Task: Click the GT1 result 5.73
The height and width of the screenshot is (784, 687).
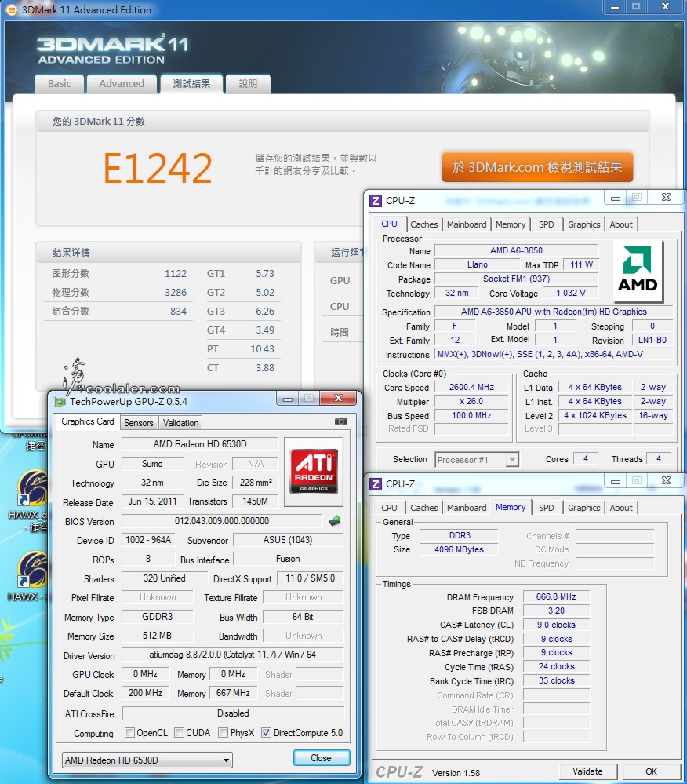Action: (x=265, y=274)
